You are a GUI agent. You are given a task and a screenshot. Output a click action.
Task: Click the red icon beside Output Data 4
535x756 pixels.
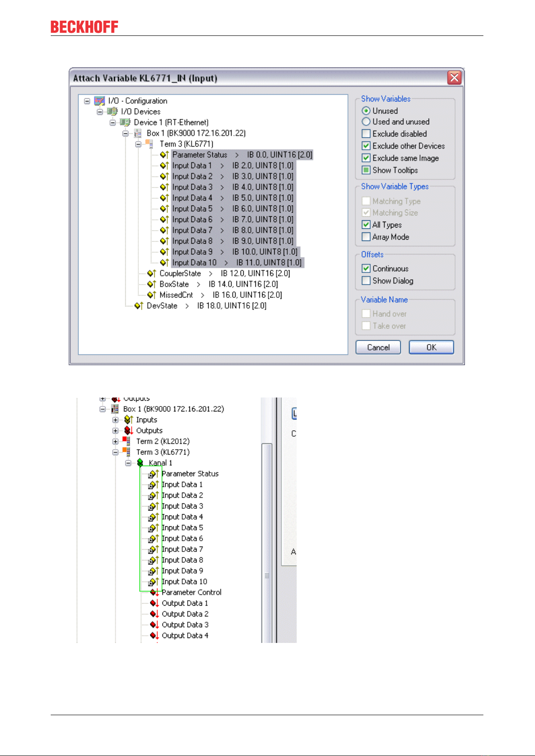tap(155, 635)
